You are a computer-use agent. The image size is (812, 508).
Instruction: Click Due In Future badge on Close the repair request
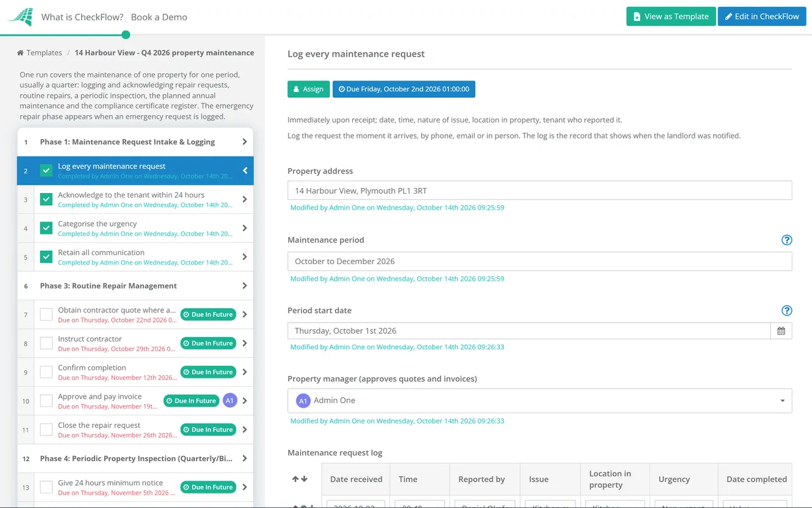click(x=208, y=430)
